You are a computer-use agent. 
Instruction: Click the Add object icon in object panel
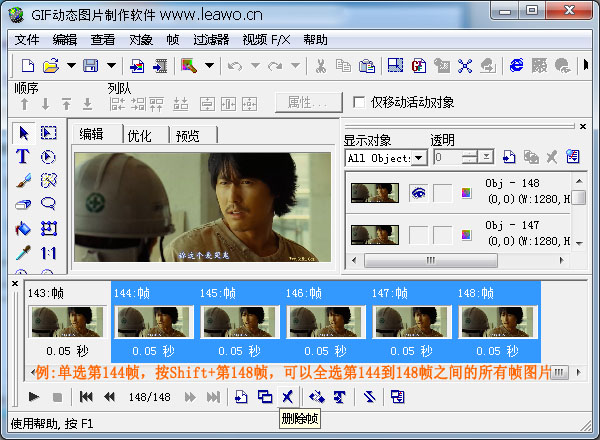coord(509,156)
